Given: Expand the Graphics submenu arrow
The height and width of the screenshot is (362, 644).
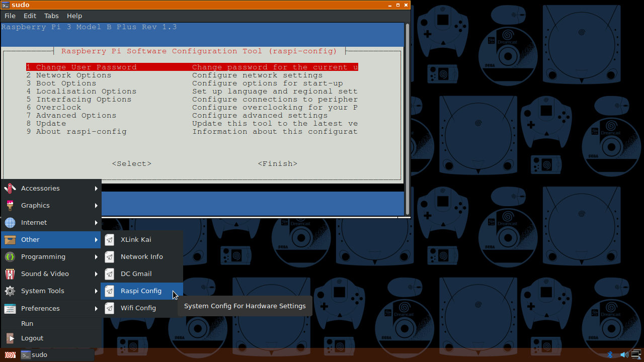Looking at the screenshot, I should pos(96,206).
